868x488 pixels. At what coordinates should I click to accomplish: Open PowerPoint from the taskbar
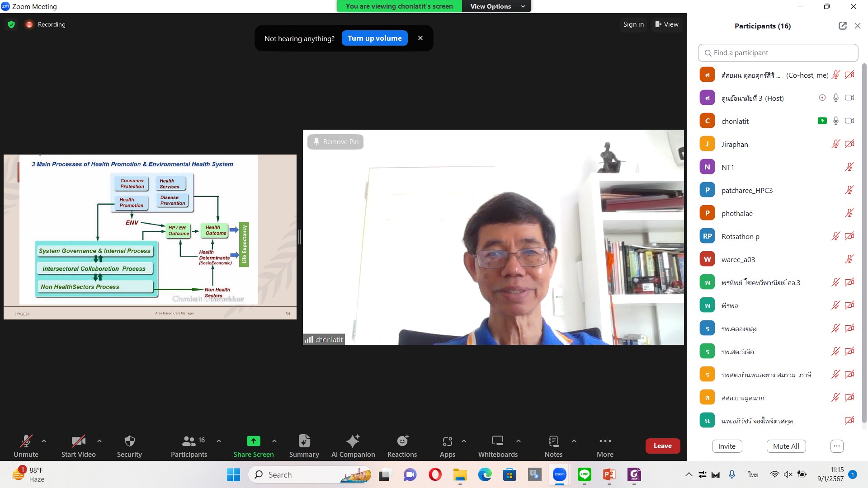point(609,474)
